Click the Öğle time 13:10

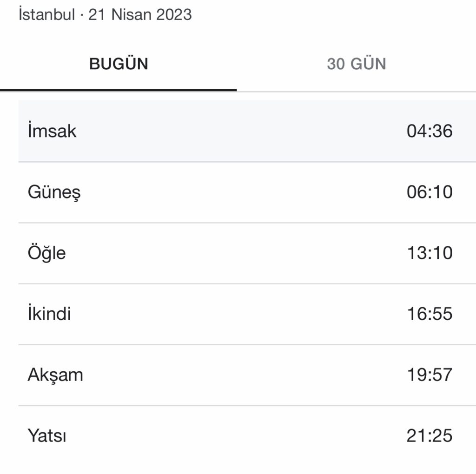429,253
